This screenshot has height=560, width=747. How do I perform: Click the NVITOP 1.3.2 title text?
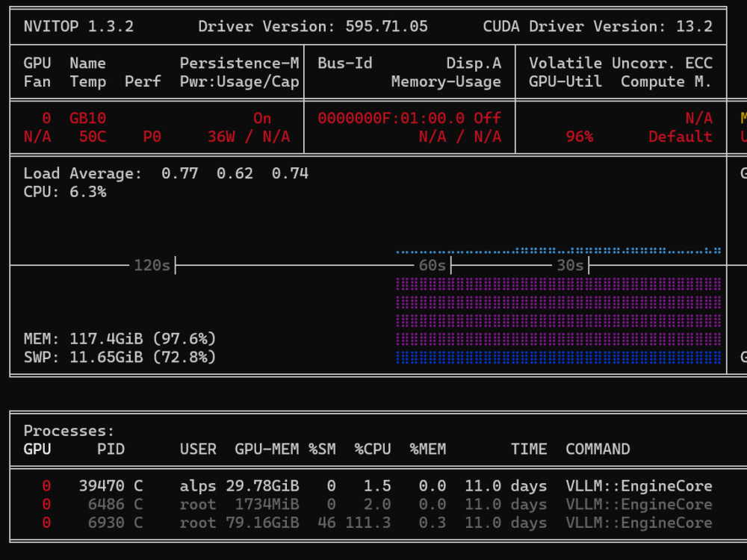click(x=78, y=26)
